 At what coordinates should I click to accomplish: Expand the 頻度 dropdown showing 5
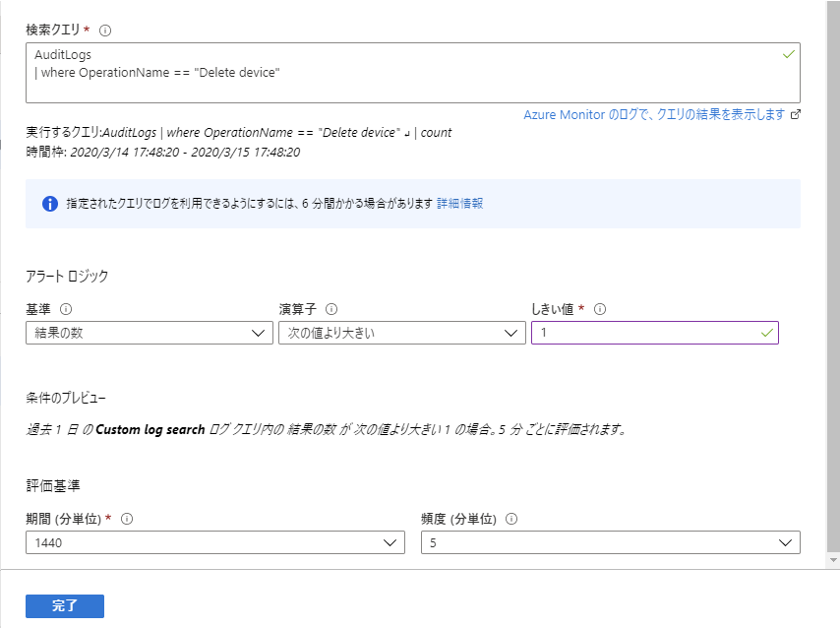611,542
